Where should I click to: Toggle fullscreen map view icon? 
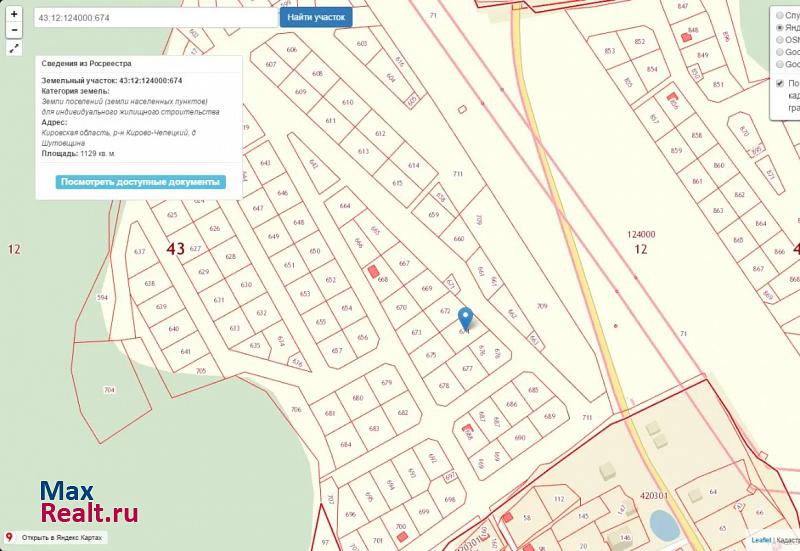pos(14,48)
